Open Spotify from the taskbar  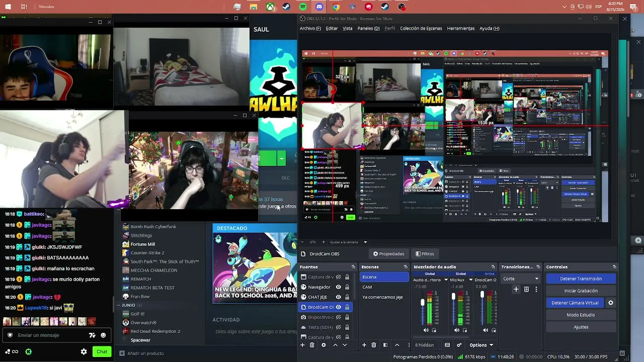[x=303, y=7]
